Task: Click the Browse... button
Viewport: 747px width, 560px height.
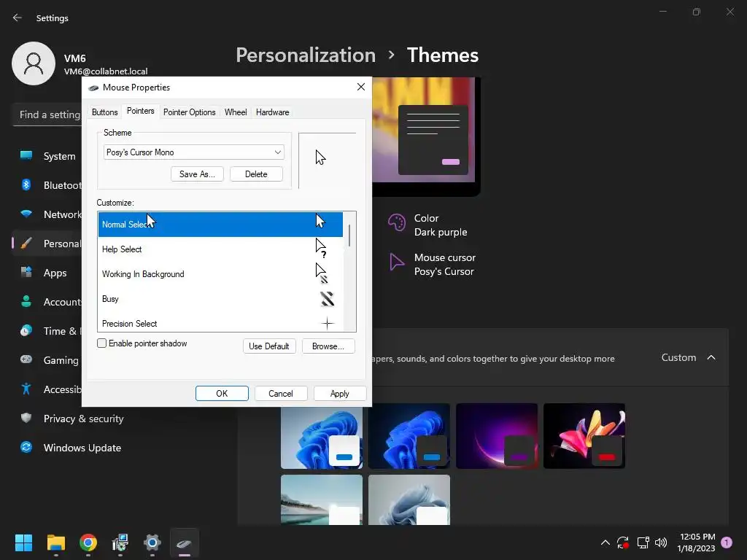Action: (x=328, y=346)
